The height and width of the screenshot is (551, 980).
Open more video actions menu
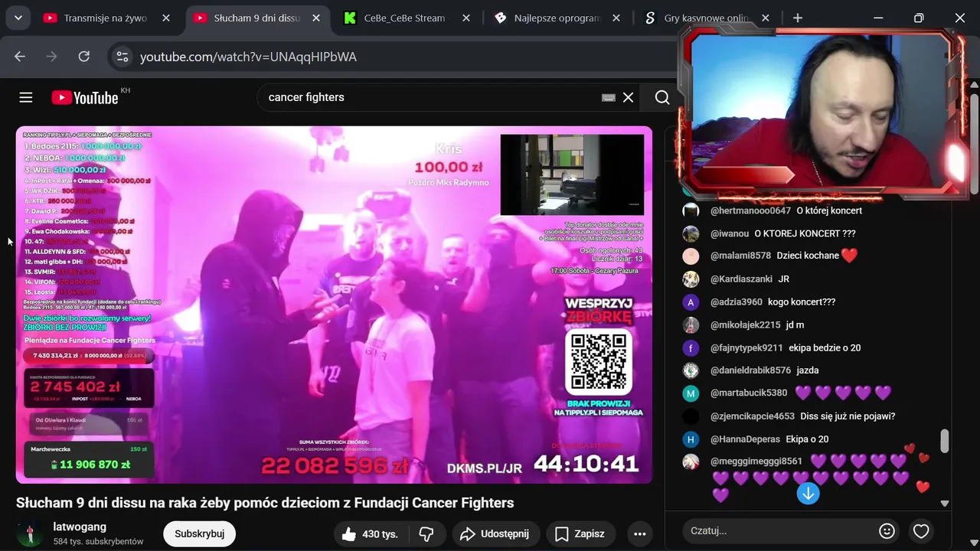[x=640, y=534]
